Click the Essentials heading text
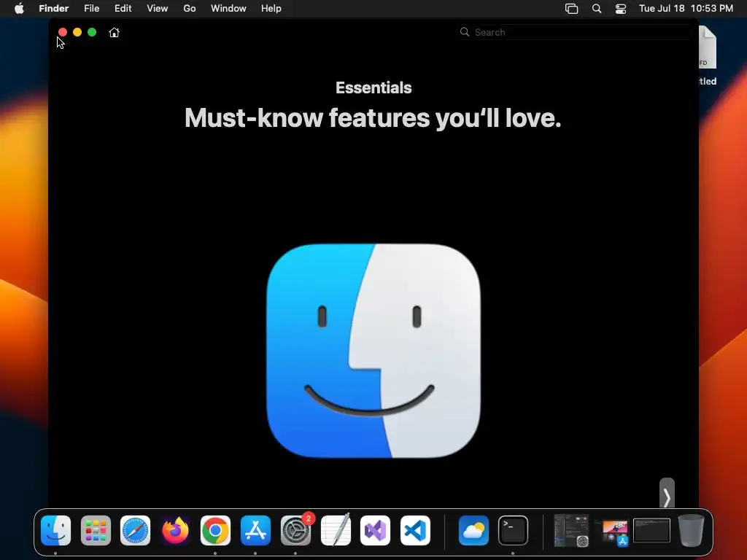 [x=373, y=87]
